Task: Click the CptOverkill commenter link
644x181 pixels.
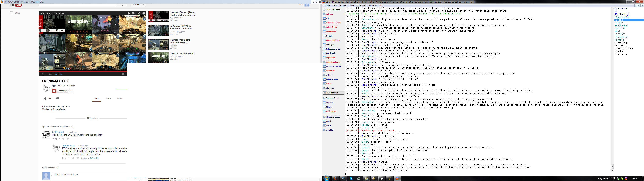Action: tap(58, 132)
